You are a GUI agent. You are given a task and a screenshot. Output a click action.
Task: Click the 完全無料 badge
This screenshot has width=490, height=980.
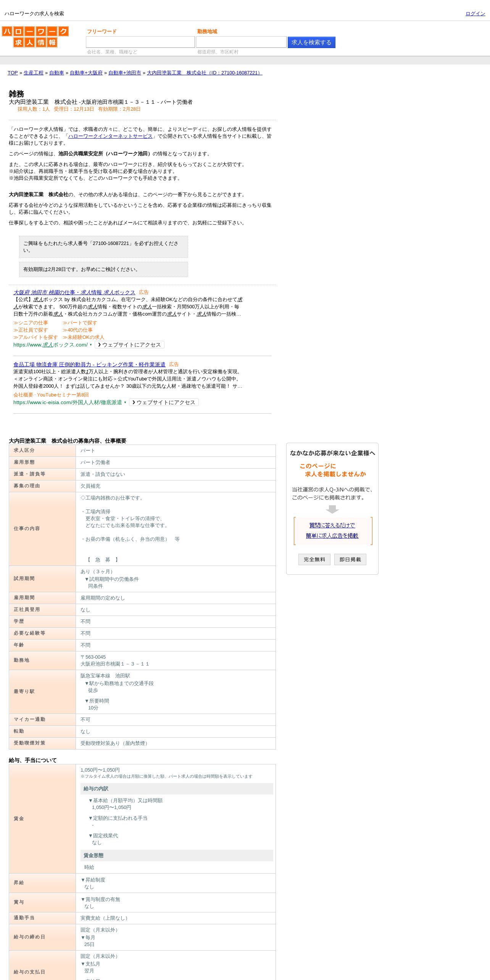point(314,559)
